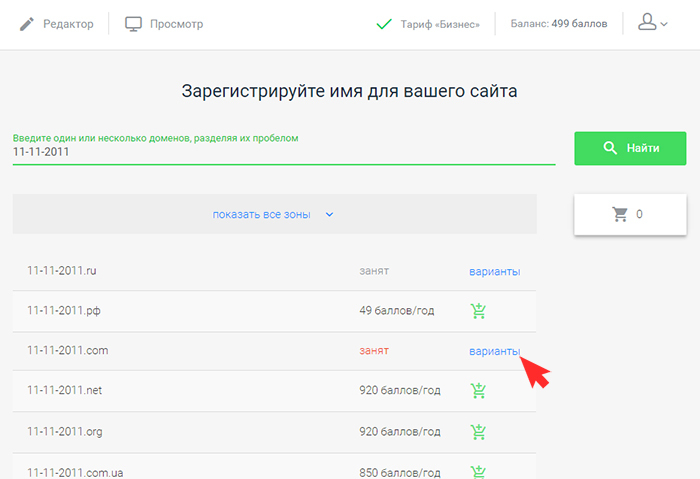The height and width of the screenshot is (479, 700).
Task: Click the monitor icon beside Просмотр
Action: pyautogui.click(x=133, y=24)
